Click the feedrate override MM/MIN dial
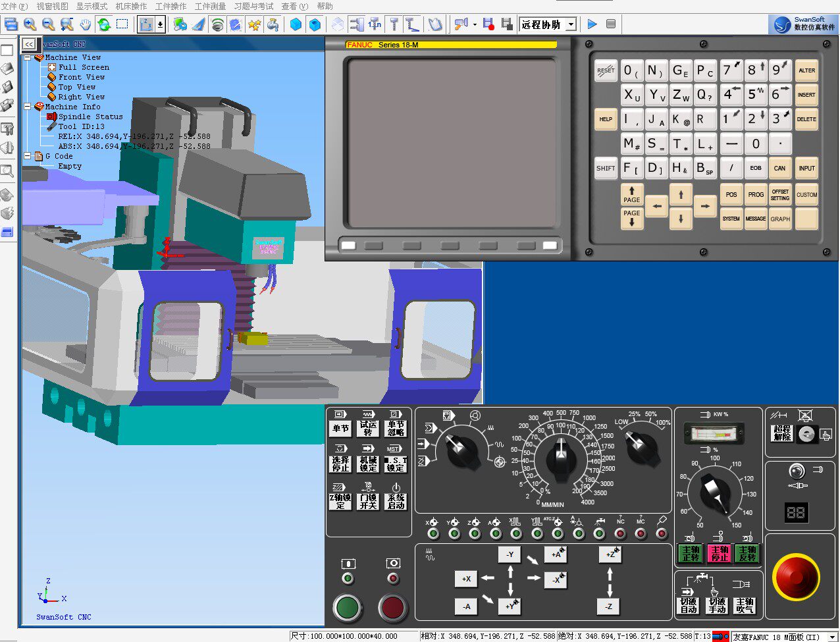Viewport: 840px width, 642px height. pos(560,459)
